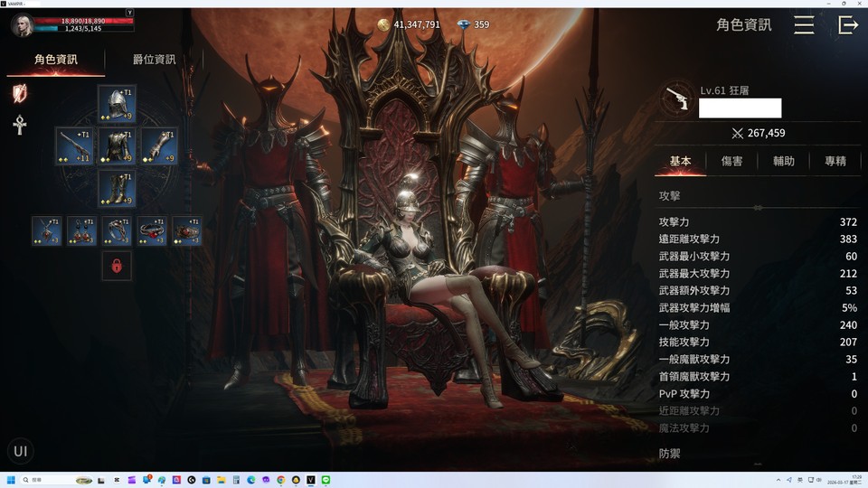Click the exit door icon
This screenshot has height=488, width=868.
click(847, 24)
